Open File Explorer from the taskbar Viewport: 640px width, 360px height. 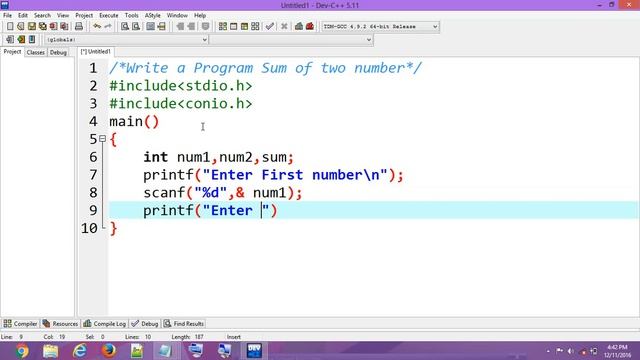[x=51, y=351]
